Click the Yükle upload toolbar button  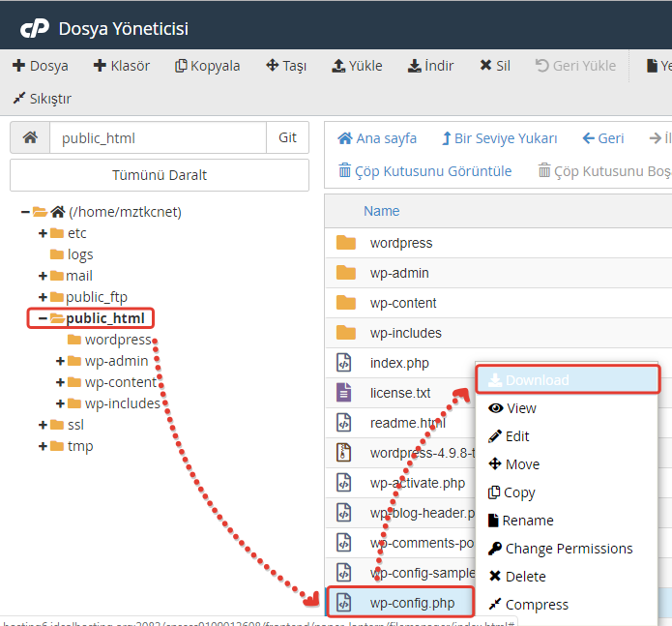pos(357,66)
